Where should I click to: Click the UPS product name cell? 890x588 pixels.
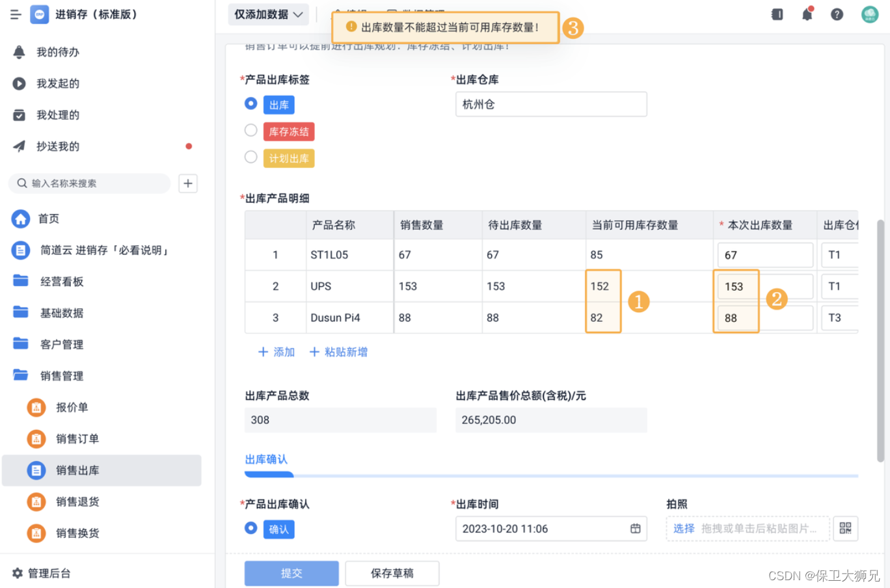pyautogui.click(x=350, y=286)
